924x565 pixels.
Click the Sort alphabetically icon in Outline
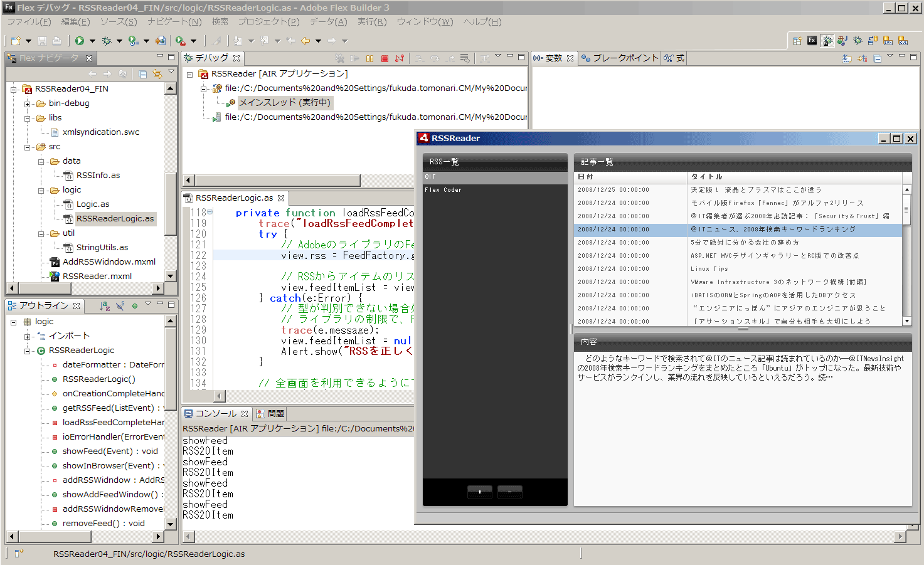[105, 306]
